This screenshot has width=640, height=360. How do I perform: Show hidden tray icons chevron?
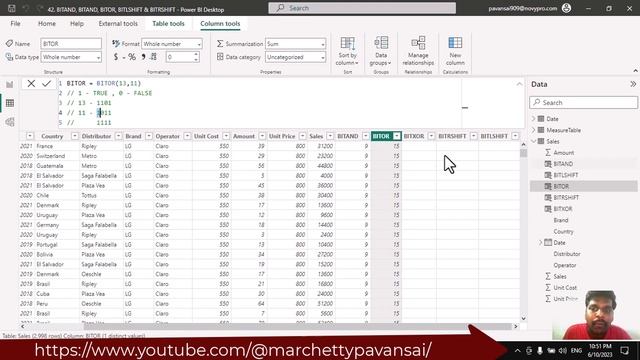pyautogui.click(x=518, y=350)
